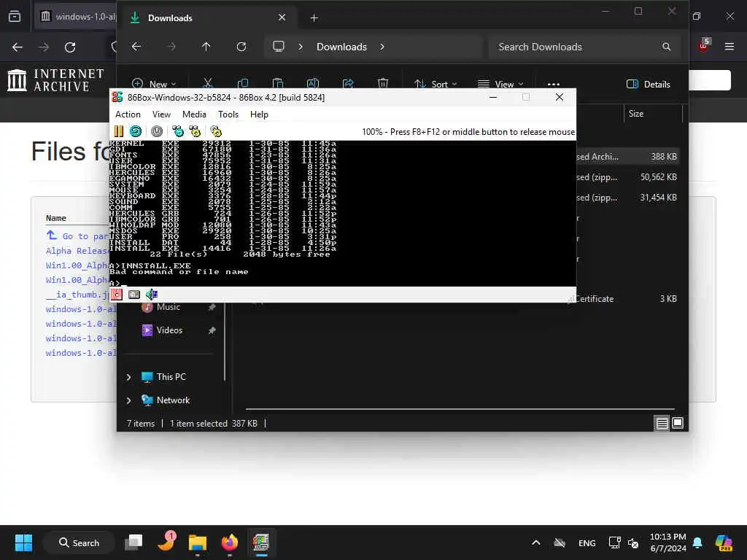Click Share icon in File Explorer toolbar

[348, 84]
